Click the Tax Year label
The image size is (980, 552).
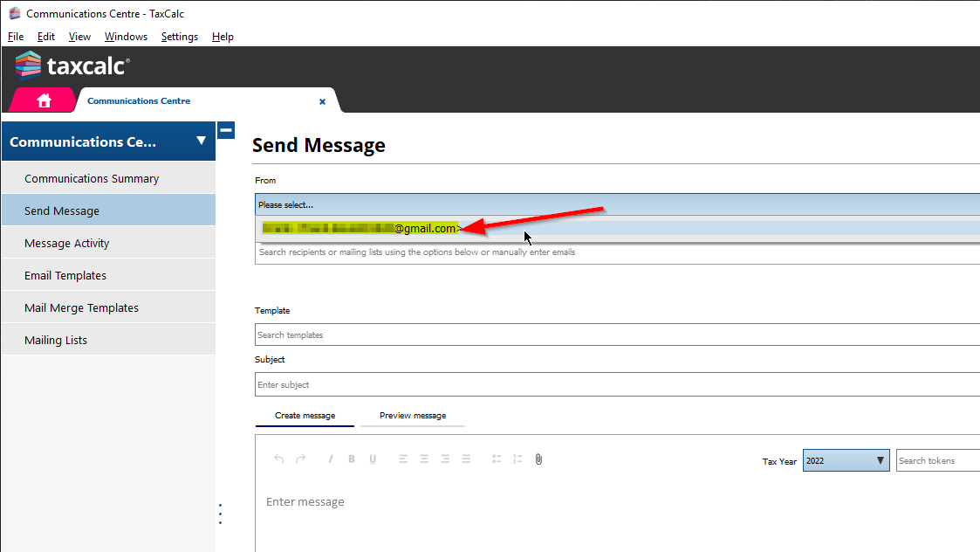pyautogui.click(x=779, y=461)
